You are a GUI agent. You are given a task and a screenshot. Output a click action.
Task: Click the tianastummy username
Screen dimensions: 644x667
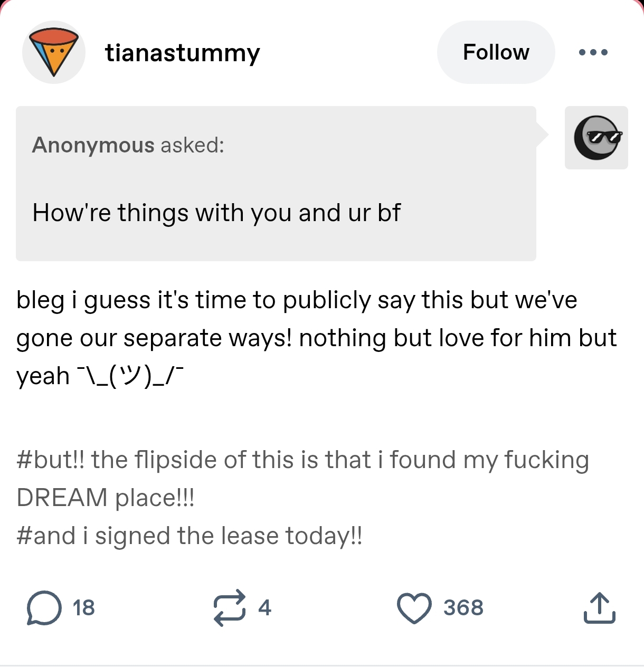click(x=182, y=53)
